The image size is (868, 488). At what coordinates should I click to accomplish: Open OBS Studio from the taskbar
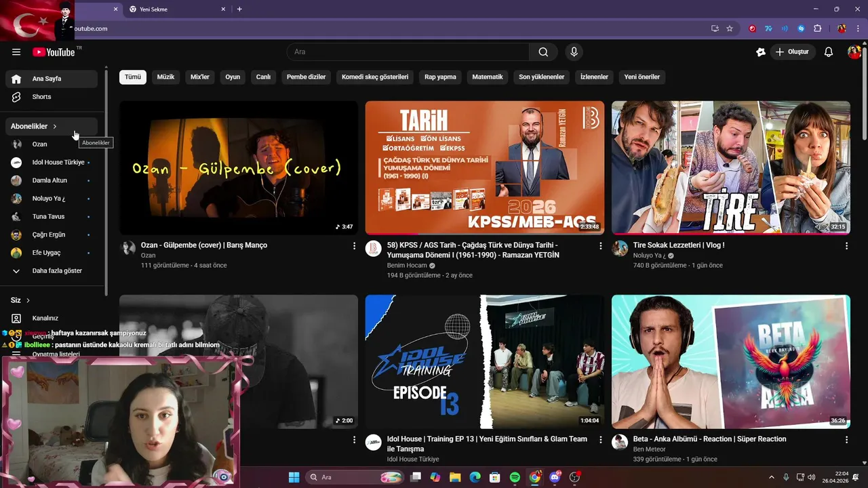[x=575, y=477]
